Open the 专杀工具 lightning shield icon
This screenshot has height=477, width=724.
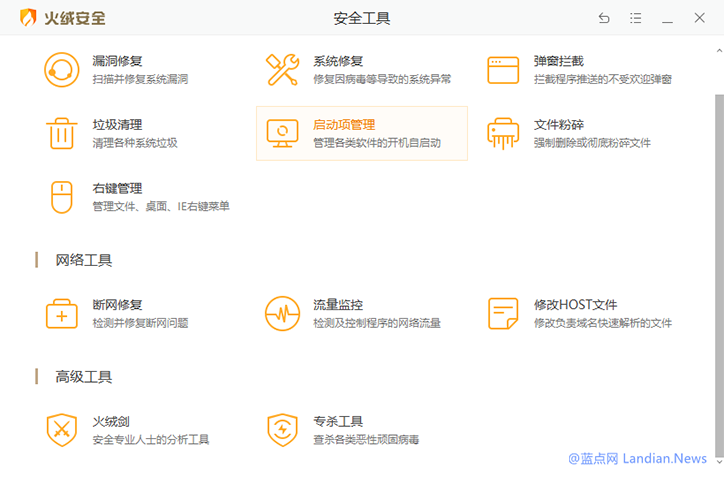(x=282, y=430)
